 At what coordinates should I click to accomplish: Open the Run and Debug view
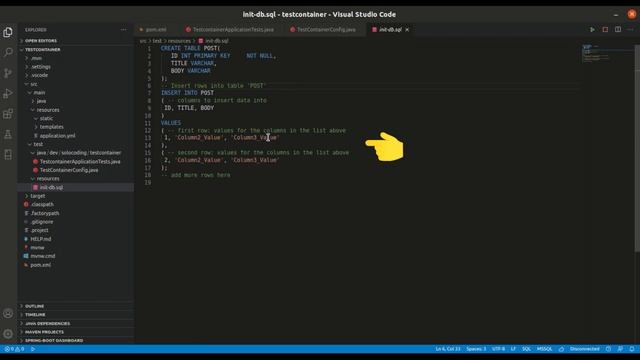[x=8, y=93]
